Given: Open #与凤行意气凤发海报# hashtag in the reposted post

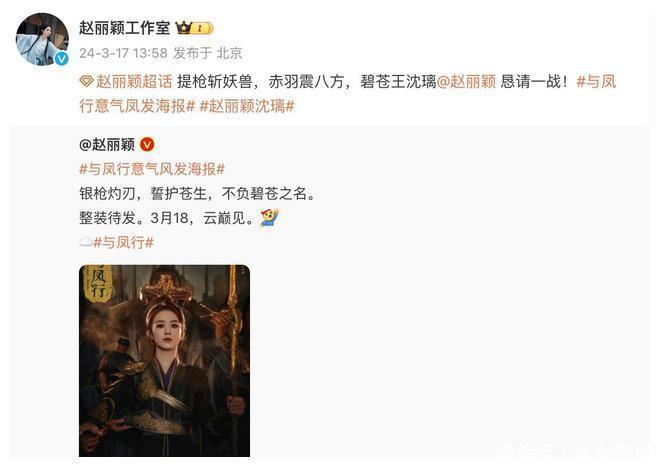Looking at the screenshot, I should [152, 169].
